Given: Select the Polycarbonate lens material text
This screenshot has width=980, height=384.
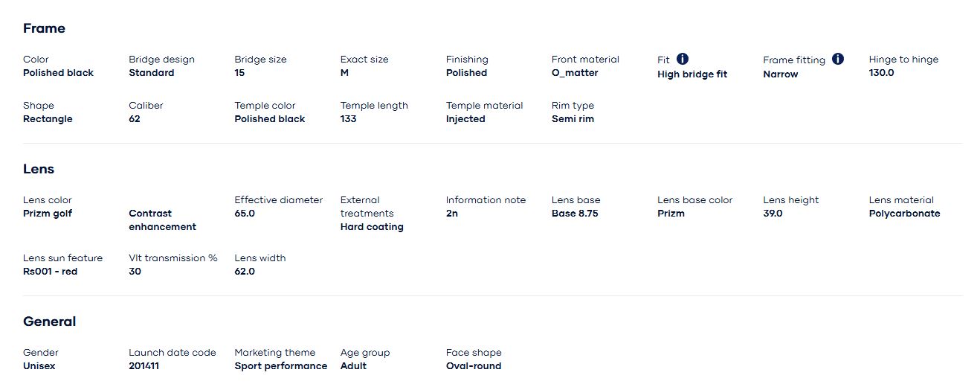Looking at the screenshot, I should [904, 214].
